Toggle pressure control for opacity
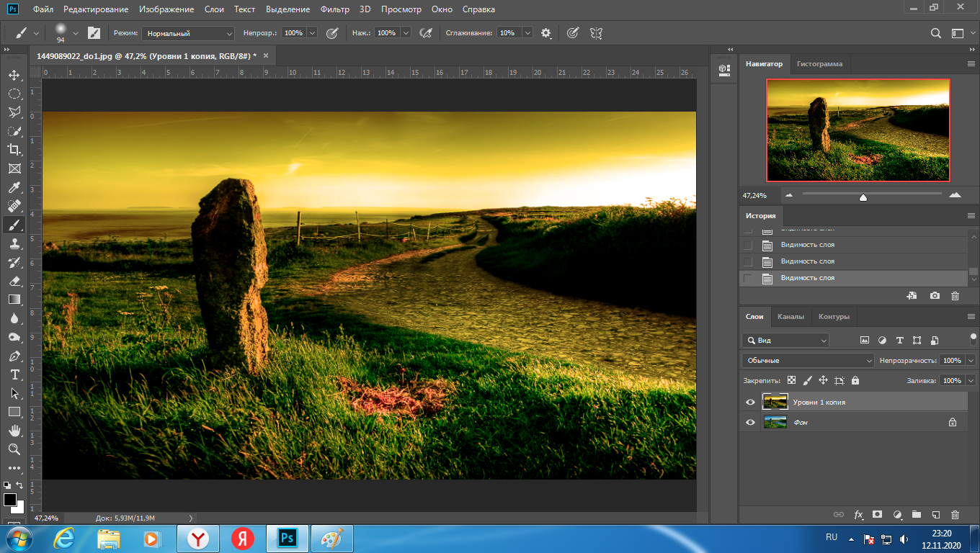The image size is (980, 553). click(332, 32)
